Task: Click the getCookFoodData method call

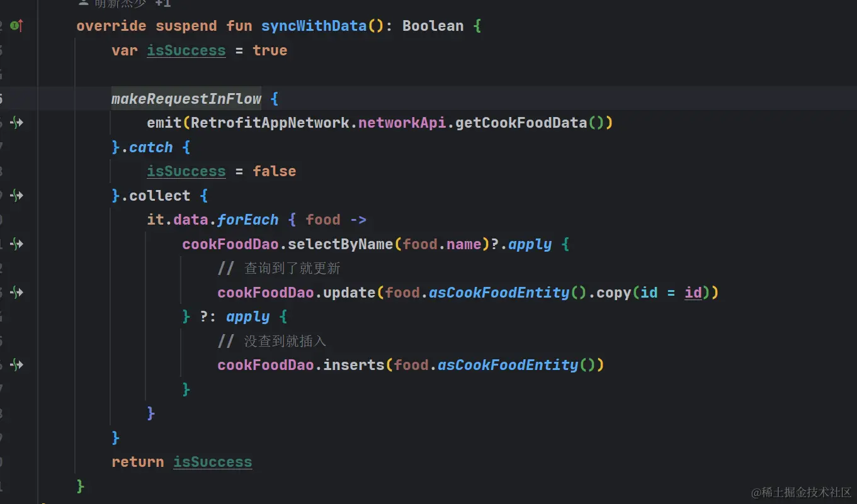Action: pyautogui.click(x=521, y=123)
